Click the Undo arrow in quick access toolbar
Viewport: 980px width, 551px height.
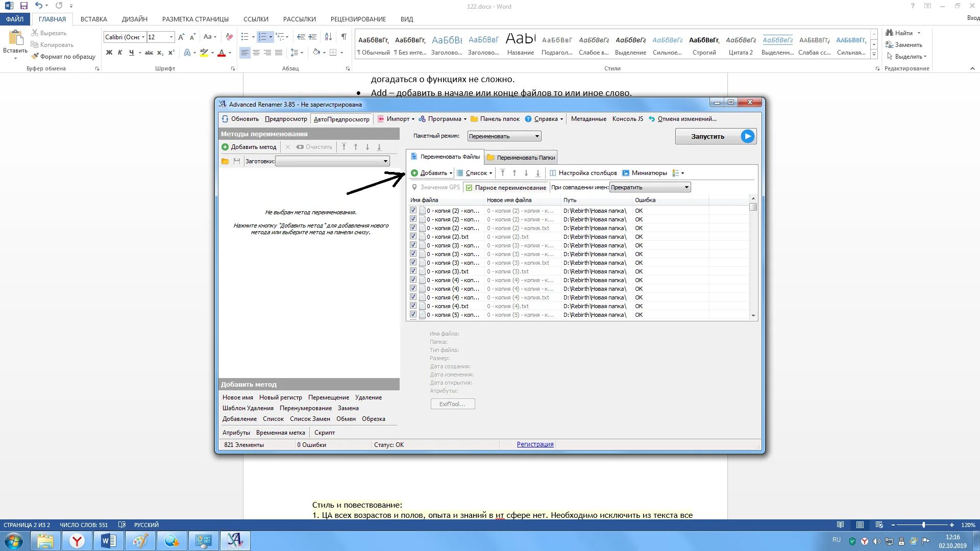pos(39,6)
